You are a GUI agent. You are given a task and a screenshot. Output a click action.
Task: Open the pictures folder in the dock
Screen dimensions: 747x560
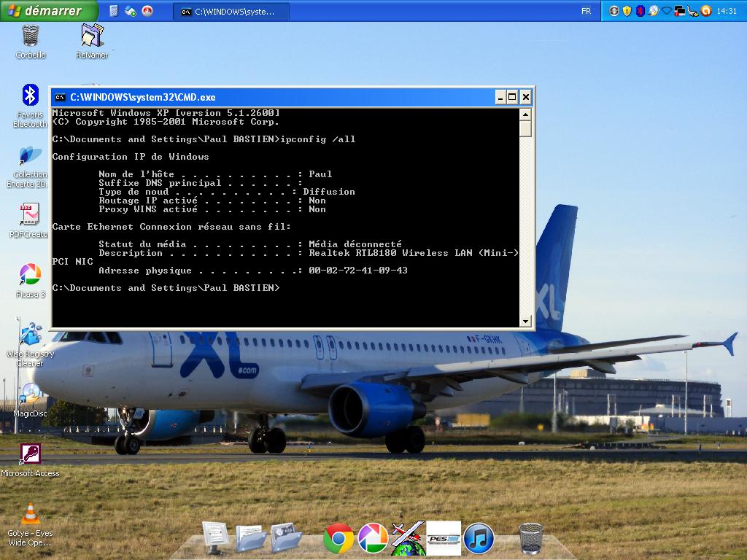[286, 537]
